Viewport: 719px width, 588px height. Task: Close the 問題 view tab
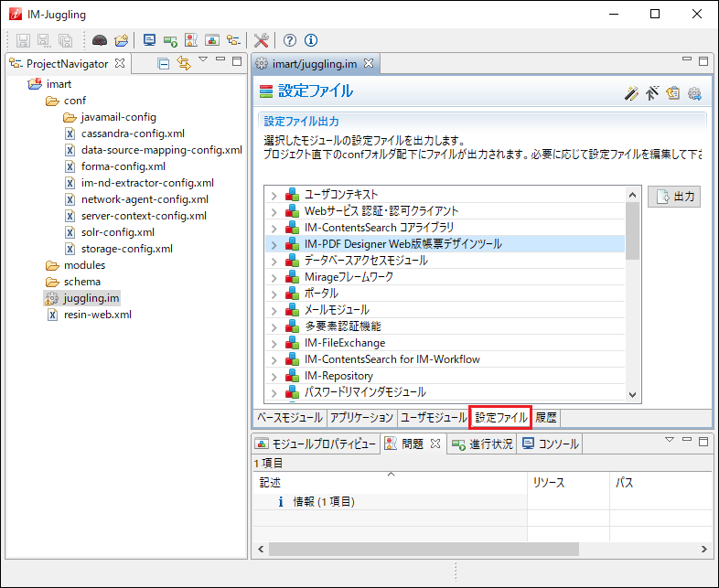click(x=435, y=444)
